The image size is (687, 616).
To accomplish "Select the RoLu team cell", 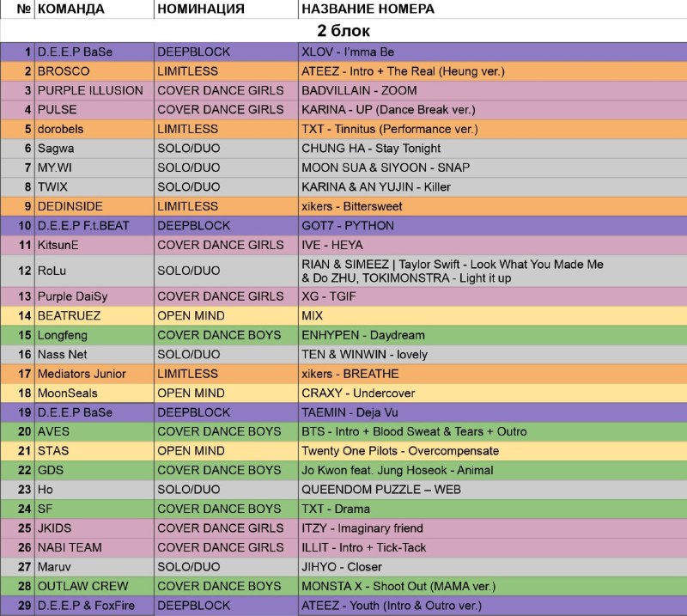I will pyautogui.click(x=94, y=271).
